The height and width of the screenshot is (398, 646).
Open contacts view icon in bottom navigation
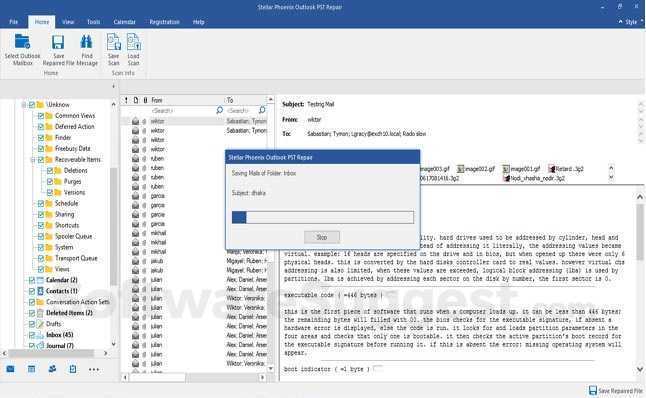tap(52, 369)
